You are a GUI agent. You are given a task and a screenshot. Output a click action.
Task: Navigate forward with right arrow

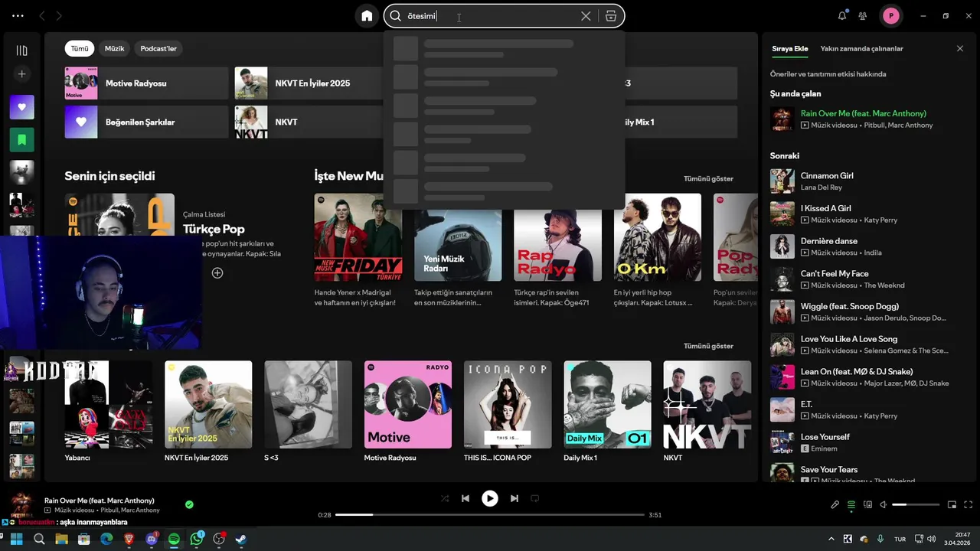(x=59, y=16)
